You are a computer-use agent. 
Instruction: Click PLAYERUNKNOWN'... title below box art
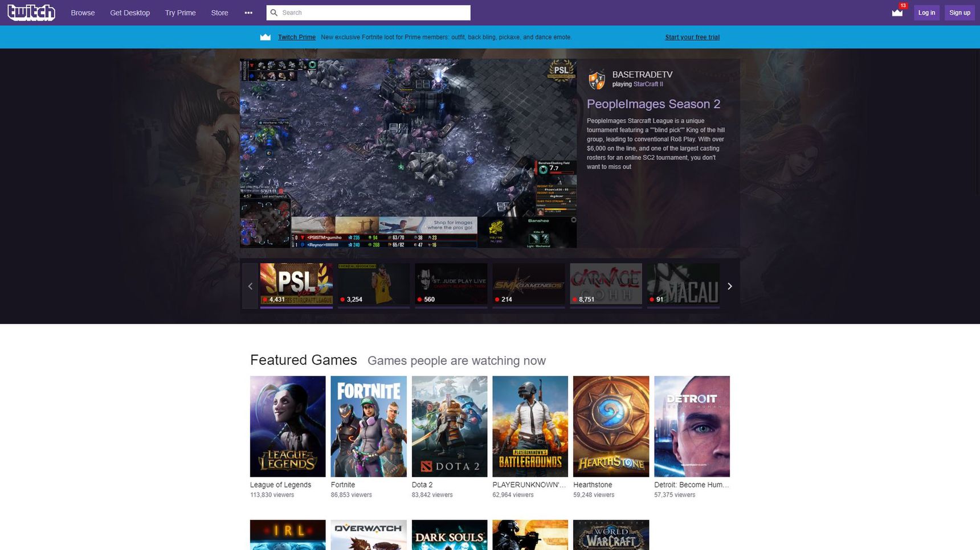coord(529,485)
